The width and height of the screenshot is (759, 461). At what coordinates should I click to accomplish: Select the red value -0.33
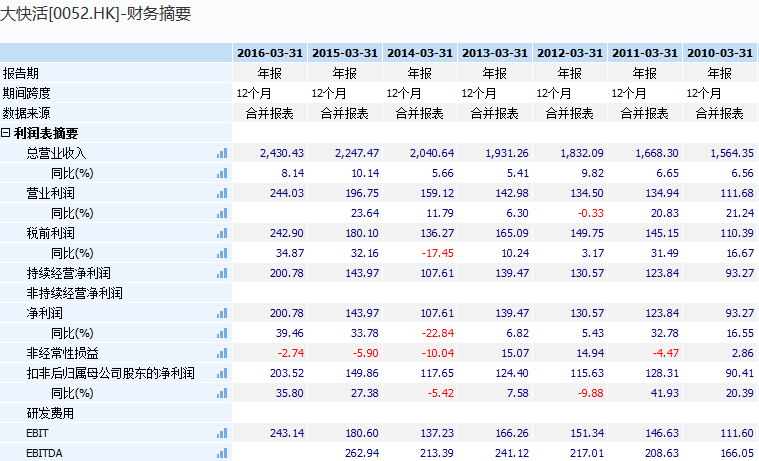(590, 214)
